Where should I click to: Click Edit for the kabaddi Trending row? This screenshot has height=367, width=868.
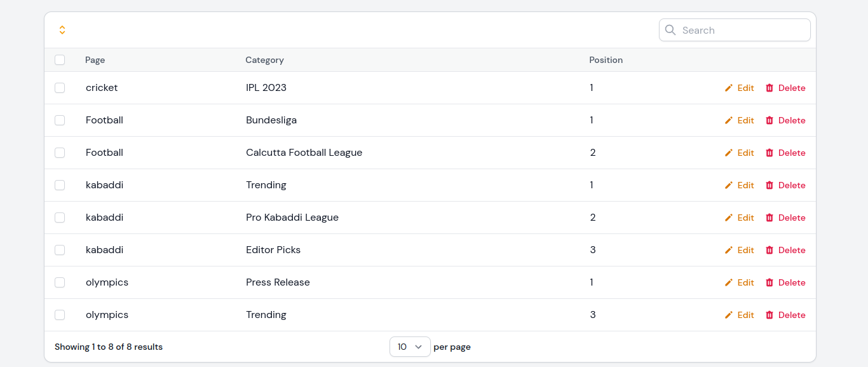click(740, 185)
